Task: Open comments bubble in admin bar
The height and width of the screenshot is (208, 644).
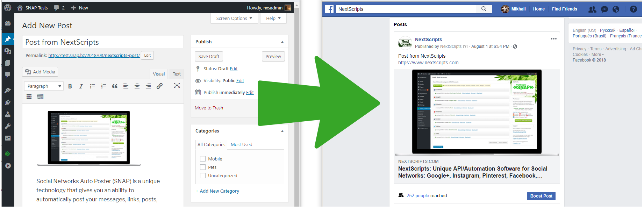Action: pos(59,8)
